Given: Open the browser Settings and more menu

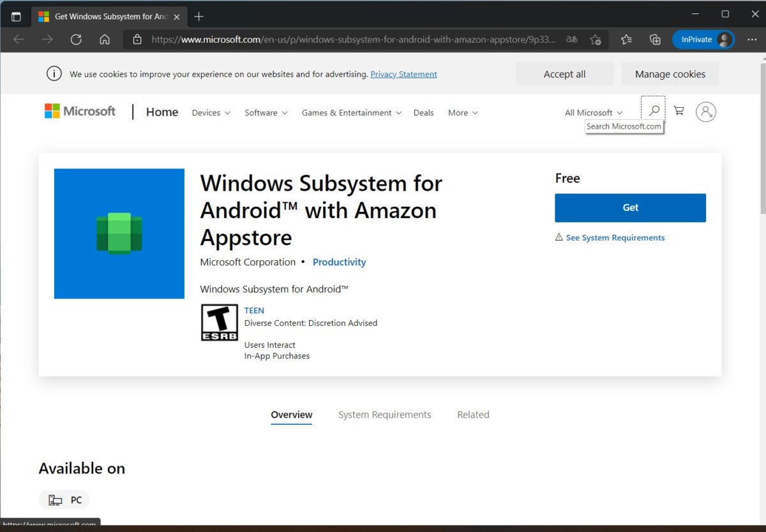Looking at the screenshot, I should pyautogui.click(x=752, y=40).
